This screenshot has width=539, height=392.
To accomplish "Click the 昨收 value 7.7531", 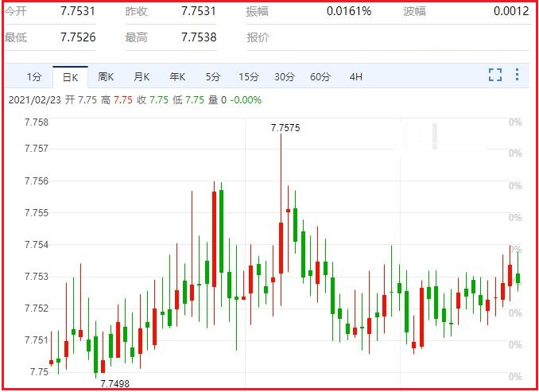I will point(199,11).
